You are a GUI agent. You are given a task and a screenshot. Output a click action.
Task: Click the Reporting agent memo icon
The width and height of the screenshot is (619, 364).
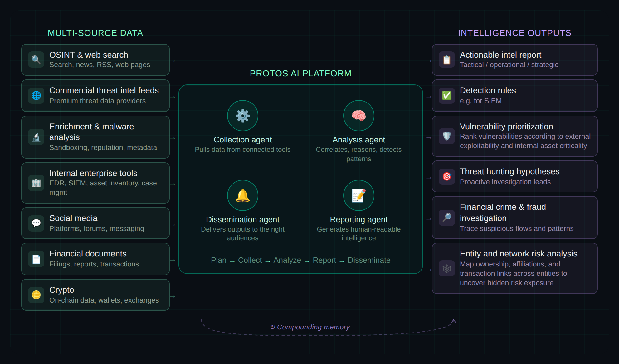[x=358, y=195]
